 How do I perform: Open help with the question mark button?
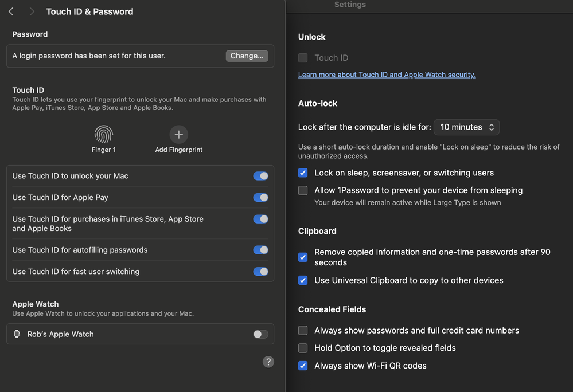coord(268,362)
